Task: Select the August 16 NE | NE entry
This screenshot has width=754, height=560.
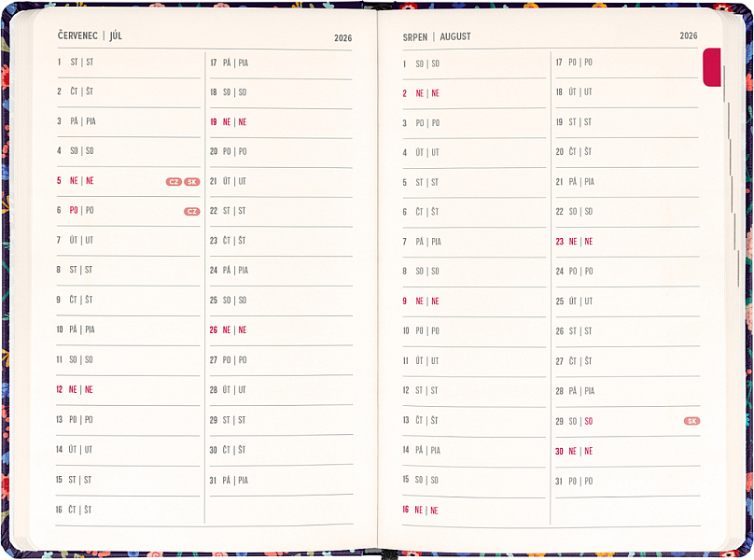Action: pyautogui.click(x=421, y=511)
